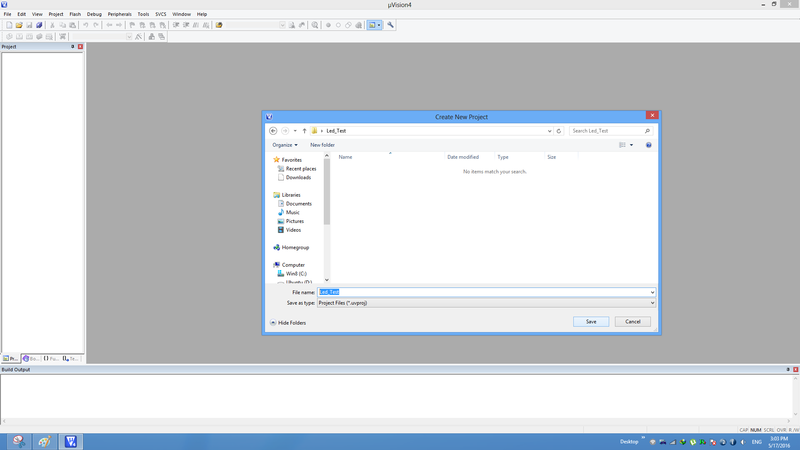Click the Save All icon in toolbar
Viewport: 800px width, 450px height.
39,25
